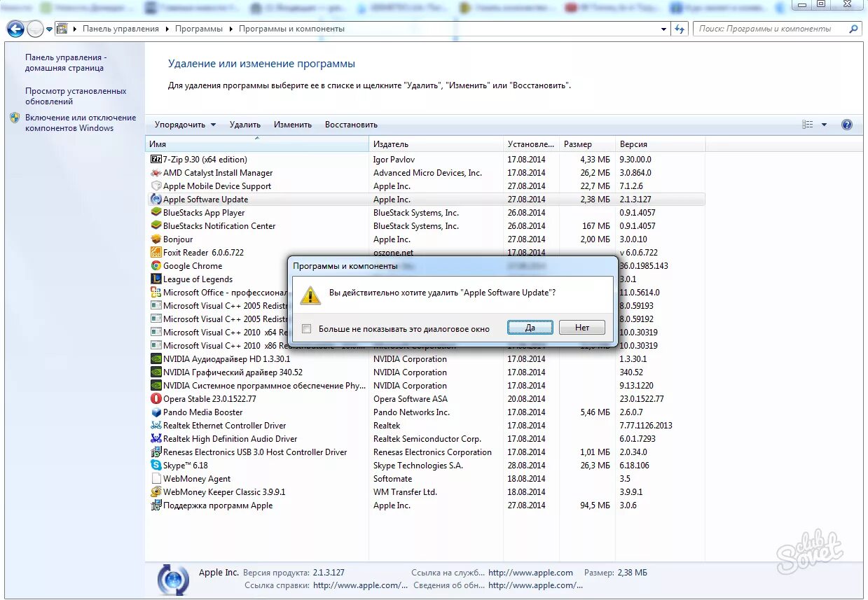Open Панель управления - домашняя страница link
The width and height of the screenshot is (868, 600).
click(66, 63)
